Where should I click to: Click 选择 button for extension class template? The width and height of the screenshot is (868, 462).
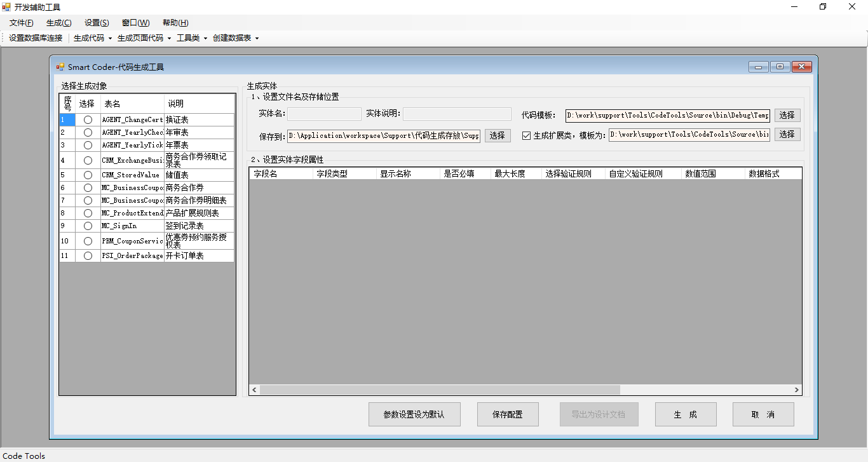pyautogui.click(x=787, y=134)
